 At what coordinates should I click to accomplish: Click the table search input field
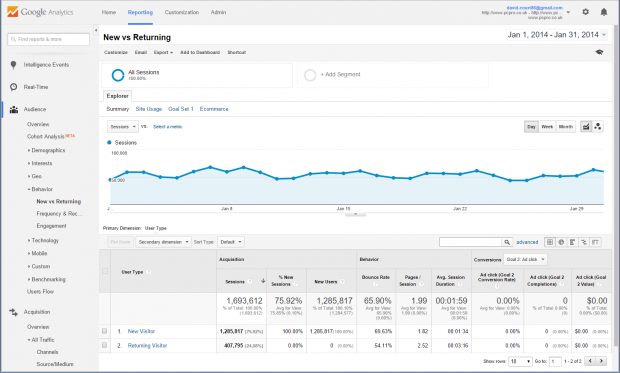click(471, 242)
